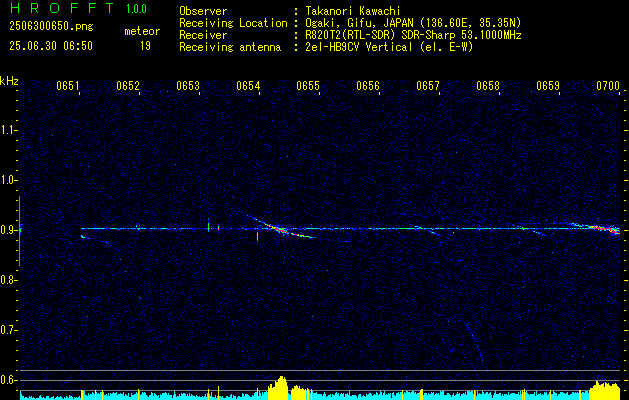Click the yellow power peak below 0700
Viewport: 629px width, 400px height.
coord(605,390)
